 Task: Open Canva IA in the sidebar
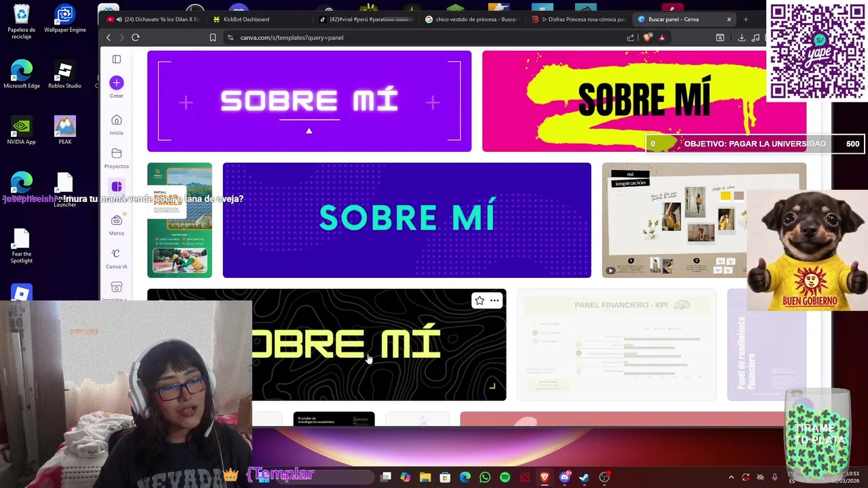[117, 258]
